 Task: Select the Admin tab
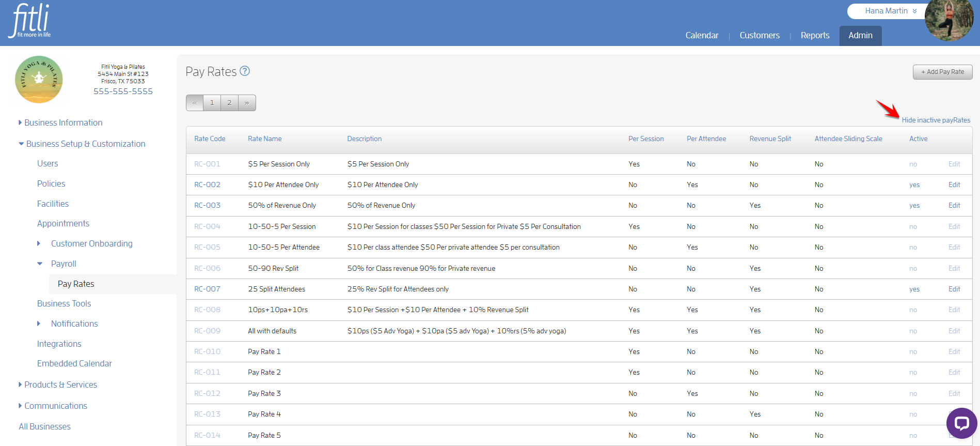coord(860,36)
